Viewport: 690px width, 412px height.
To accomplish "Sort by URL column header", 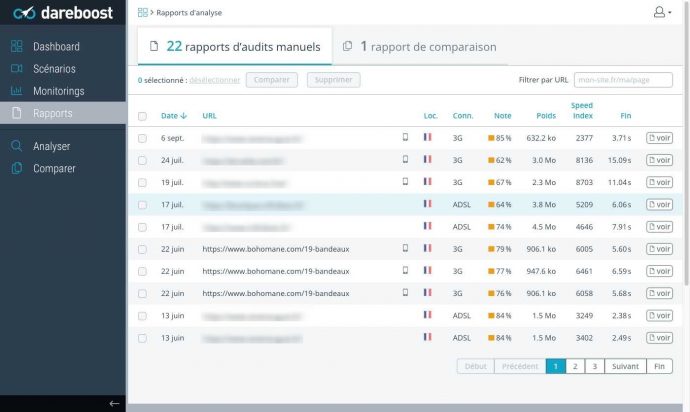I will pos(209,116).
